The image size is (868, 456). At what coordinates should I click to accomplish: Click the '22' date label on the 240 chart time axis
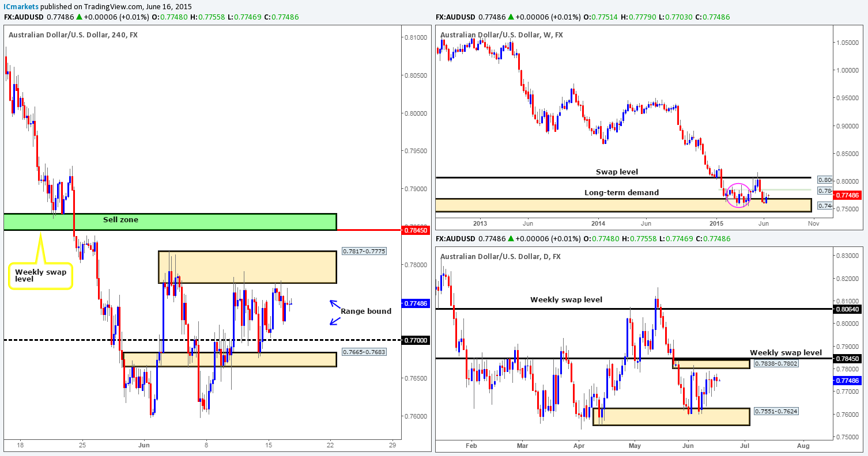[330, 444]
